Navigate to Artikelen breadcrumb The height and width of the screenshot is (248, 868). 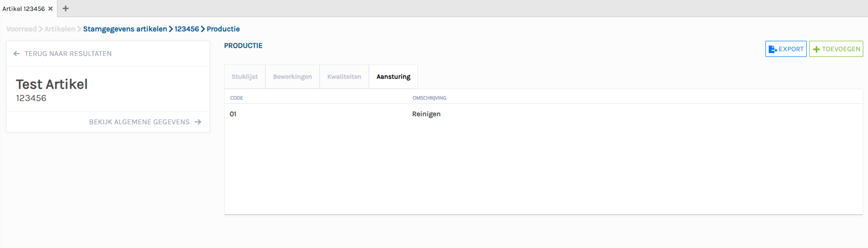(x=60, y=29)
